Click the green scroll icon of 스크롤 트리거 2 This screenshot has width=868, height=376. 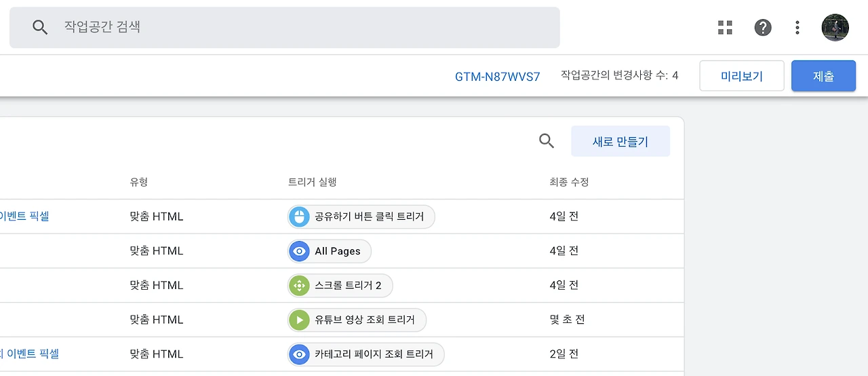point(299,285)
